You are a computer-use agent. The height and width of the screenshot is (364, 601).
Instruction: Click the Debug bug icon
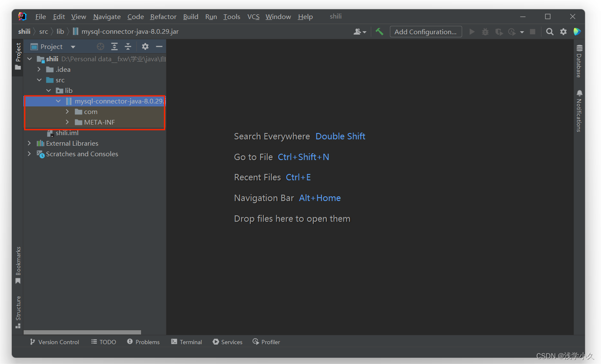pyautogui.click(x=485, y=32)
